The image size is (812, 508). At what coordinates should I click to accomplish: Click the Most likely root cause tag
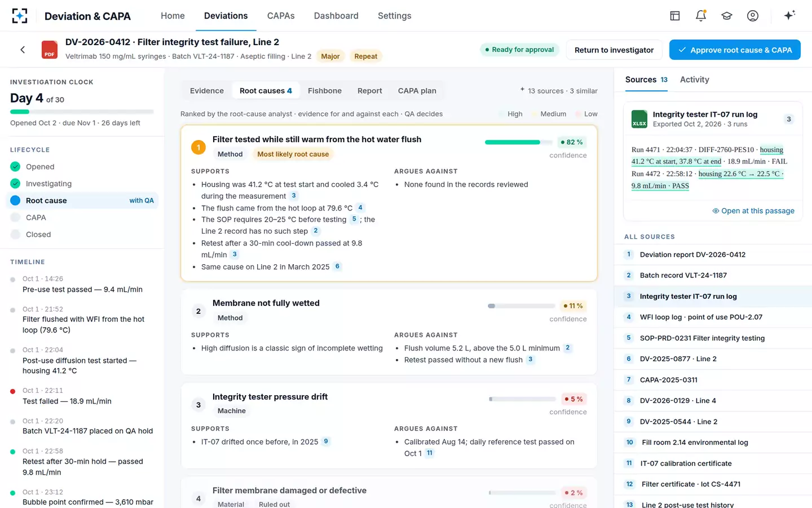click(x=293, y=154)
